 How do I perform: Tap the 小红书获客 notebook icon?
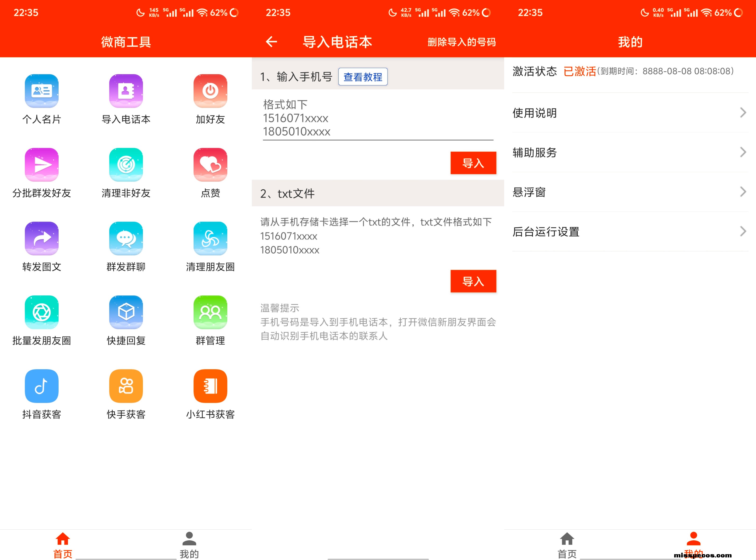(210, 386)
